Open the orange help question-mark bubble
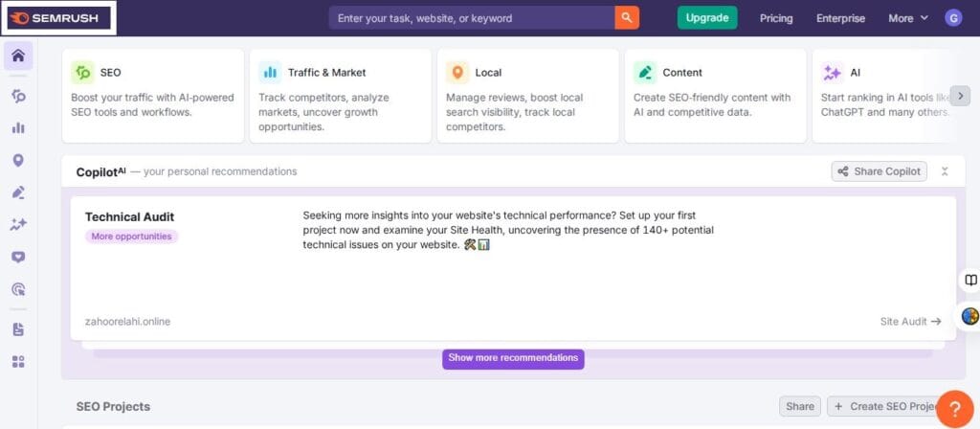The width and height of the screenshot is (980, 429). pos(955,409)
